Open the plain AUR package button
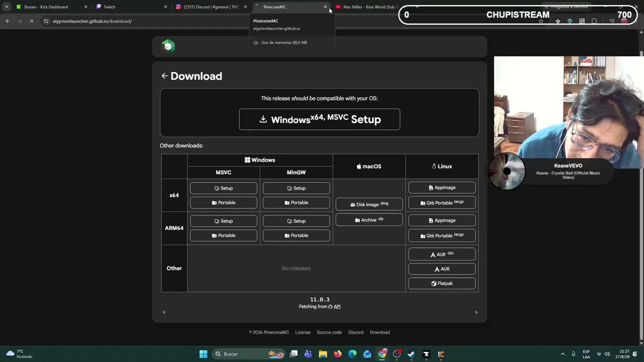This screenshot has height=362, width=644. (x=442, y=269)
